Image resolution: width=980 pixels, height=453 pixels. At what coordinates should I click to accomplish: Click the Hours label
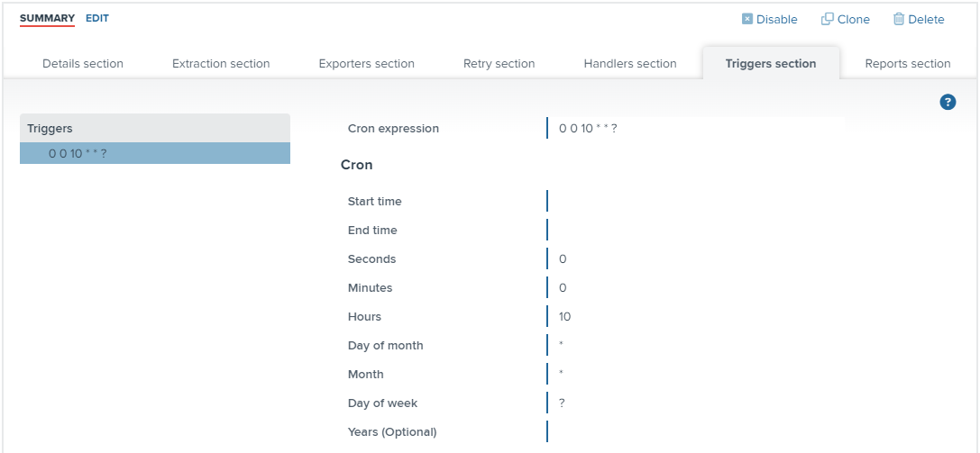click(x=364, y=316)
